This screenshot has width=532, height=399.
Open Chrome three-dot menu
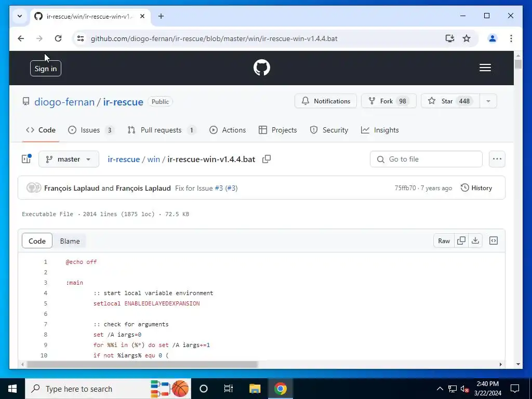[x=511, y=38]
